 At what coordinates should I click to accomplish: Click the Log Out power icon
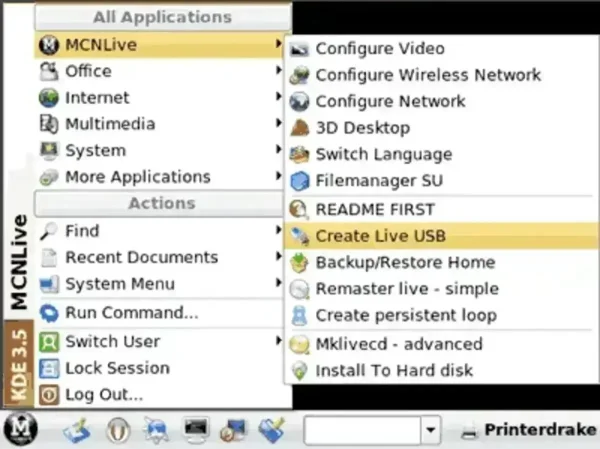click(x=49, y=395)
